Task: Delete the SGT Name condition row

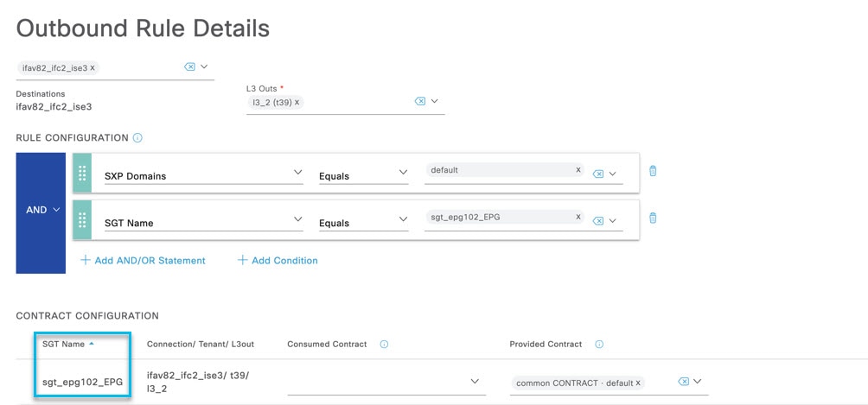Action: [x=653, y=218]
